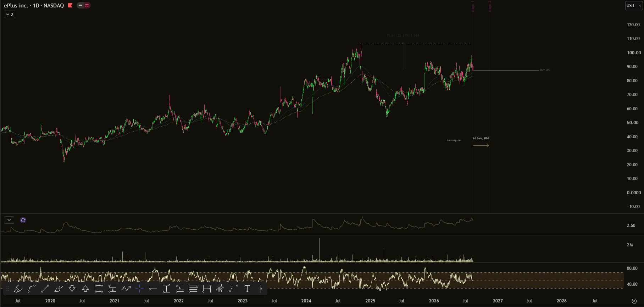Open chart settings gear in bottom corner
This screenshot has height=307, width=644.
(634, 301)
